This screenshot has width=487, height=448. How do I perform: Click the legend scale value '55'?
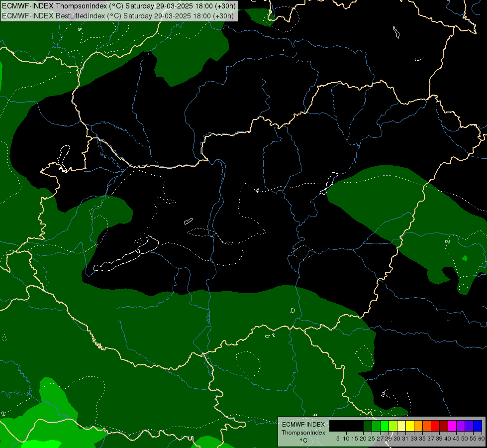click(x=473, y=439)
